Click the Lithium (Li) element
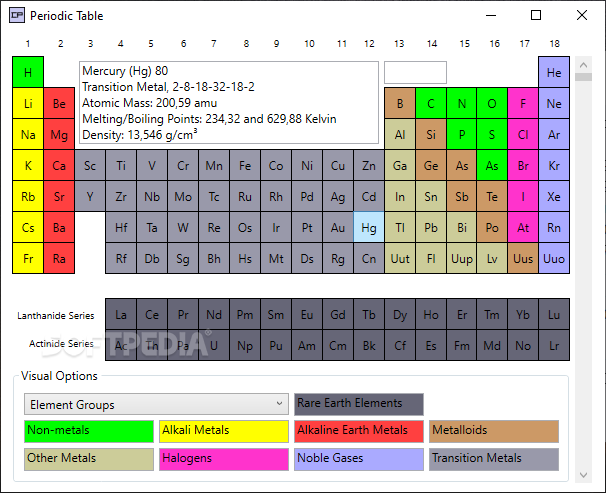This screenshot has height=493, width=606. point(28,103)
